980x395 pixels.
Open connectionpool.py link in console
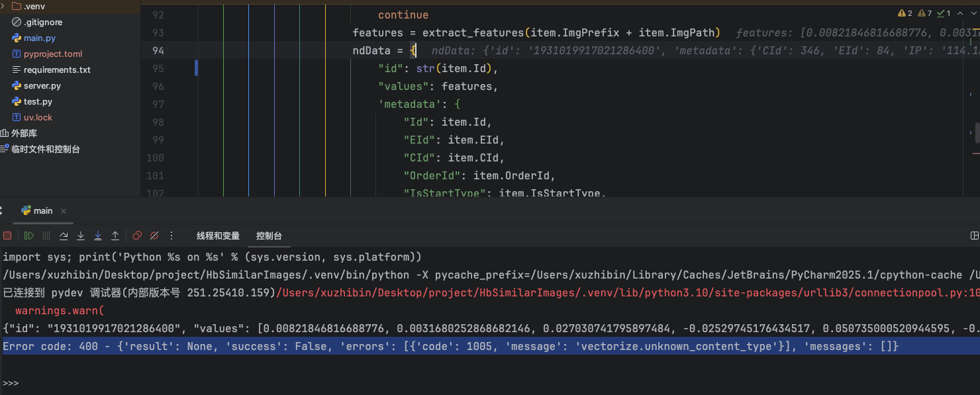[x=628, y=292]
